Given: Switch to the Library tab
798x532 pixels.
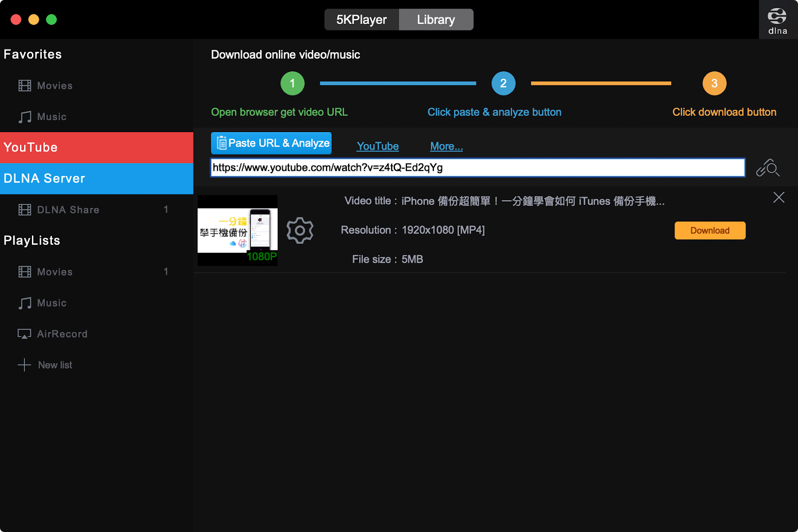Looking at the screenshot, I should pyautogui.click(x=436, y=19).
